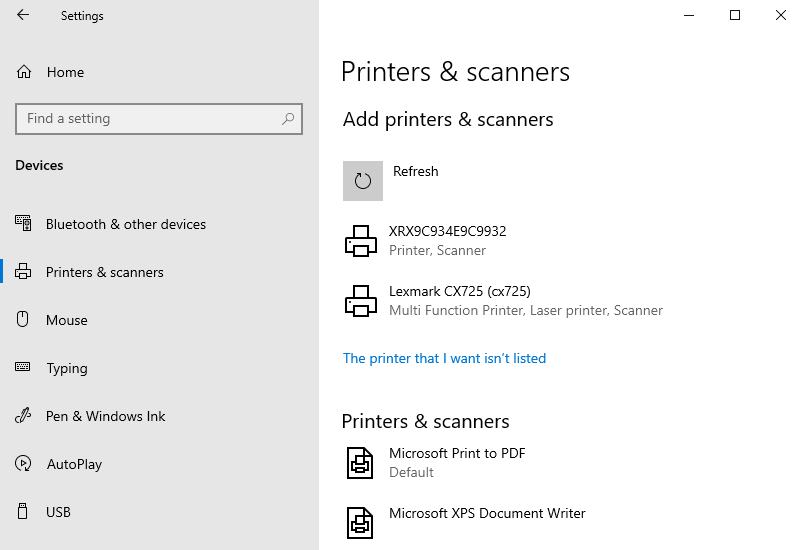Click the Lexmark CX725 printer icon
807x550 pixels.
pyautogui.click(x=361, y=301)
